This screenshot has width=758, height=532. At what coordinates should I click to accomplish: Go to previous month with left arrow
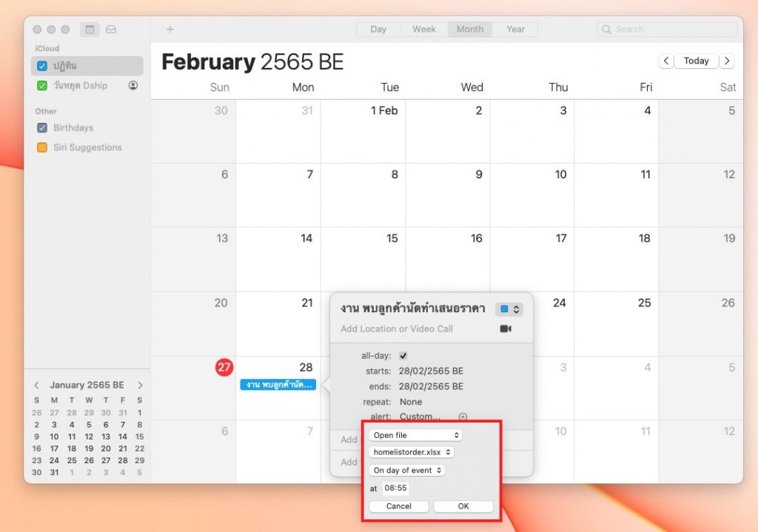tap(666, 61)
